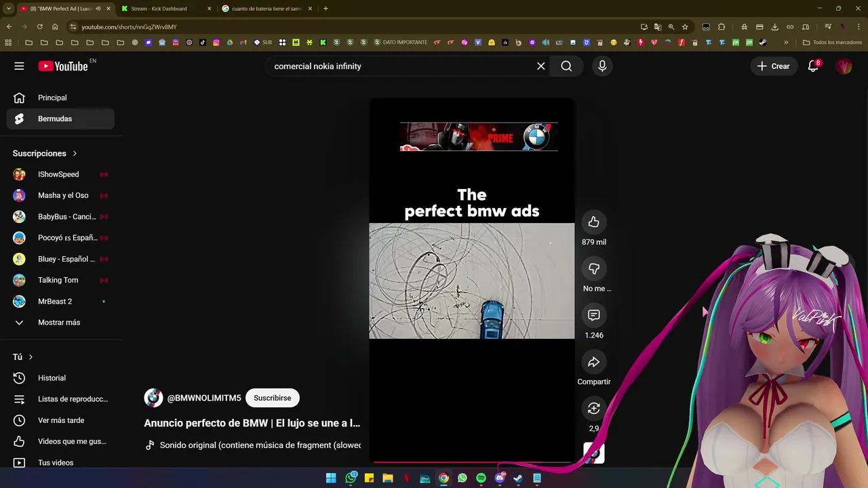This screenshot has width=868, height=488.
Task: Select Principal in the sidebar
Action: [x=60, y=98]
